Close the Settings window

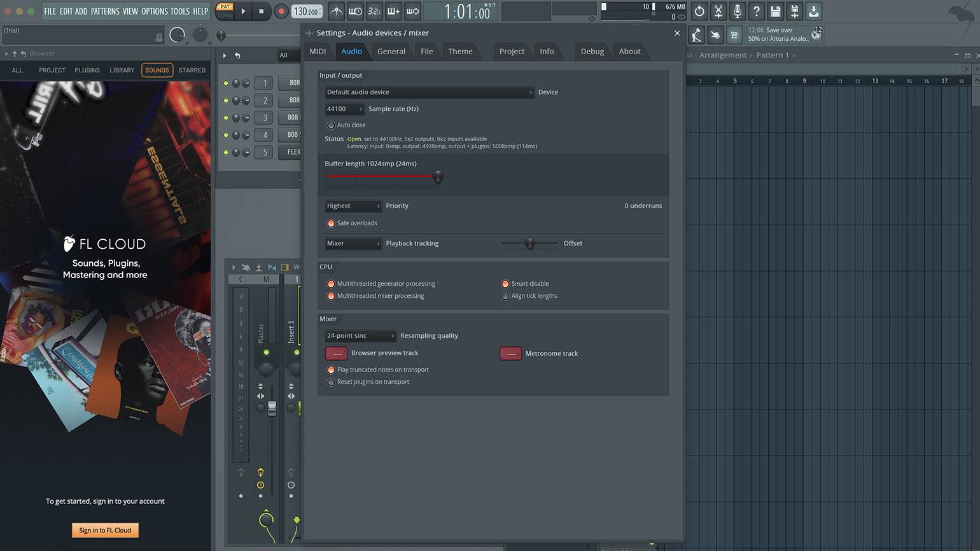pos(677,33)
